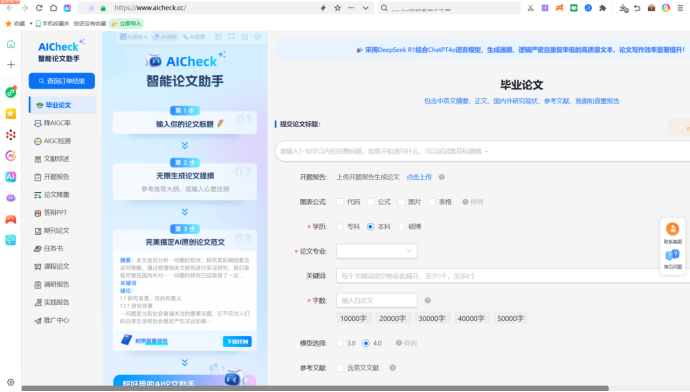This screenshot has height=392, width=690.
Task: Open the red game controller sidebar icon
Action: tap(11, 220)
